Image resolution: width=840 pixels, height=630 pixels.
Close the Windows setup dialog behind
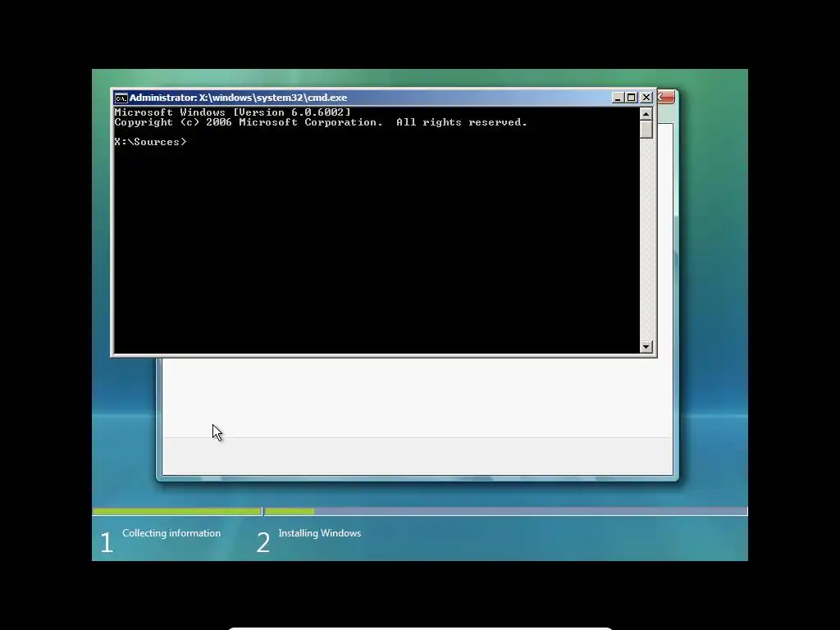(666, 97)
